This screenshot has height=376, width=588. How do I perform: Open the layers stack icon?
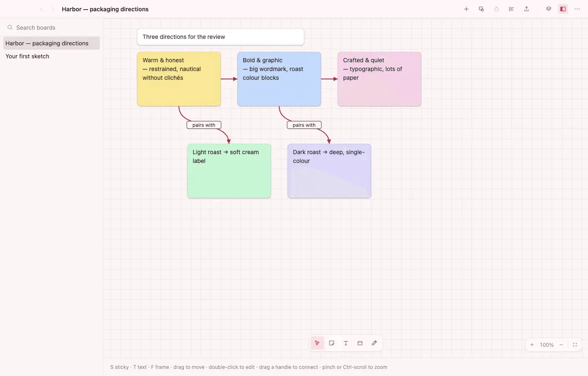[549, 9]
